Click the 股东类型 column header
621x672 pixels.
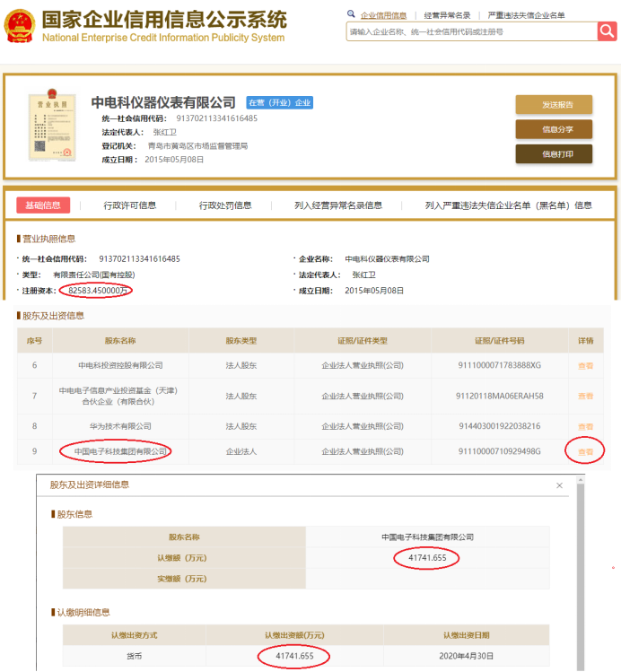[241, 341]
